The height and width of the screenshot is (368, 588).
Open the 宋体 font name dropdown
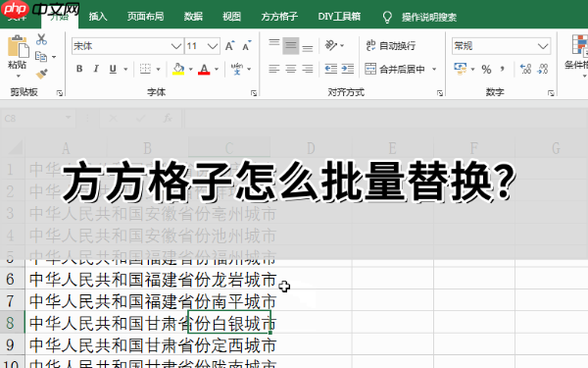click(175, 46)
